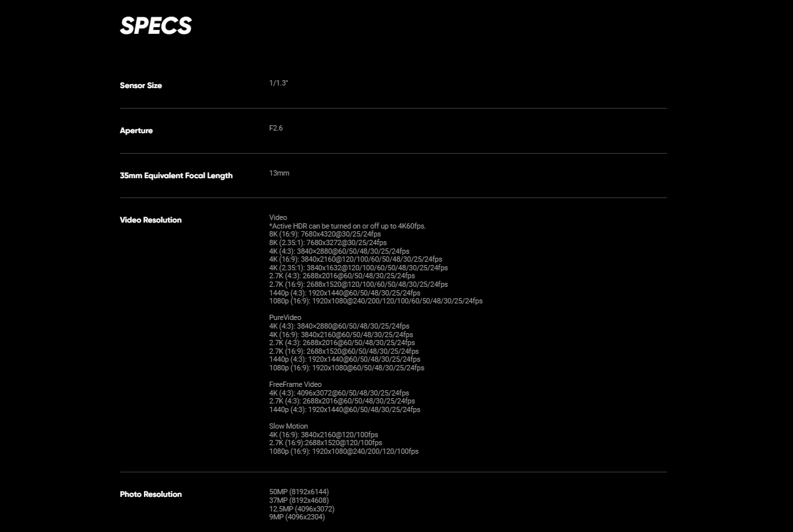The height and width of the screenshot is (532, 793).
Task: Select the Sensor Size label
Action: coord(141,85)
